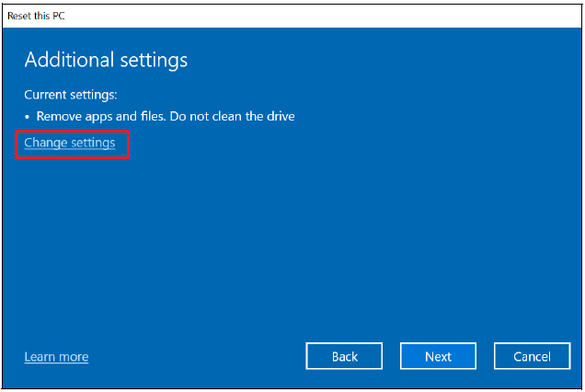Click the word Current in the settings label
The image size is (585, 392).
point(45,95)
